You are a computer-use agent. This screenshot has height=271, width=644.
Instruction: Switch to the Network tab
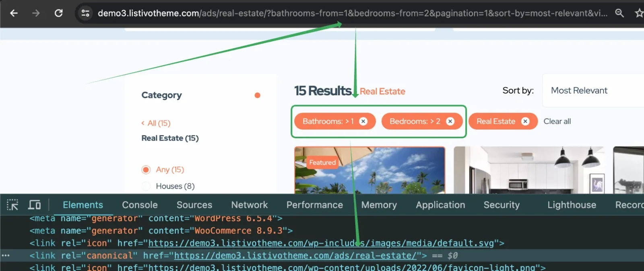click(x=249, y=205)
